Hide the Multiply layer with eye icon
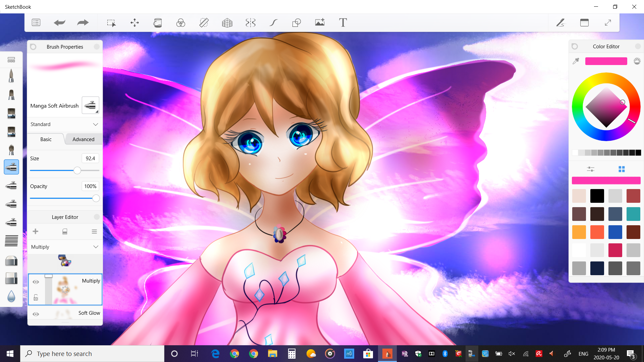The image size is (644, 362). 36,282
